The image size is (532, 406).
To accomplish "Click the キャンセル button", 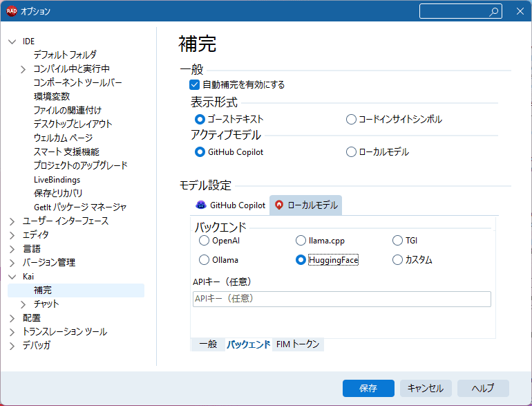I will 426,388.
